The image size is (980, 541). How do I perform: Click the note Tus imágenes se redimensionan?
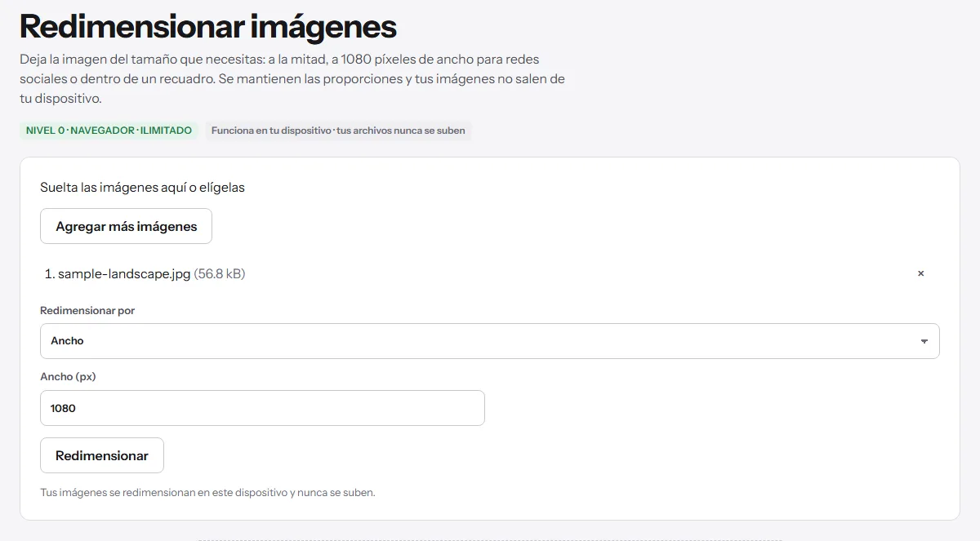point(207,493)
